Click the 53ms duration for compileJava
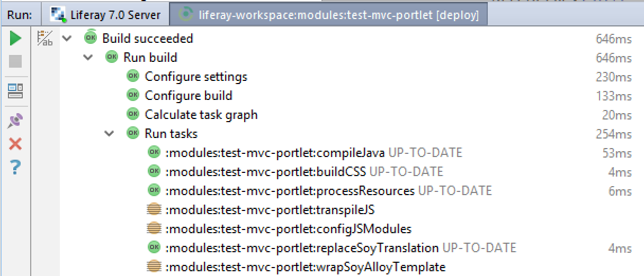 click(x=617, y=153)
